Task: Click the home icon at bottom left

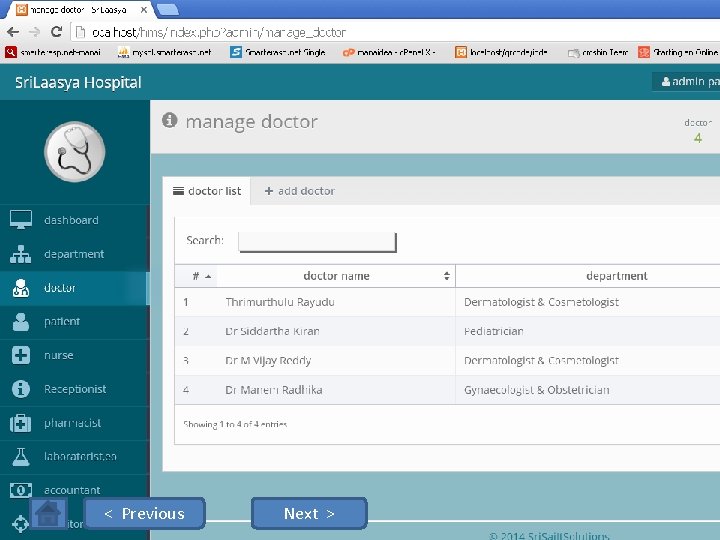Action: pyautogui.click(x=48, y=513)
